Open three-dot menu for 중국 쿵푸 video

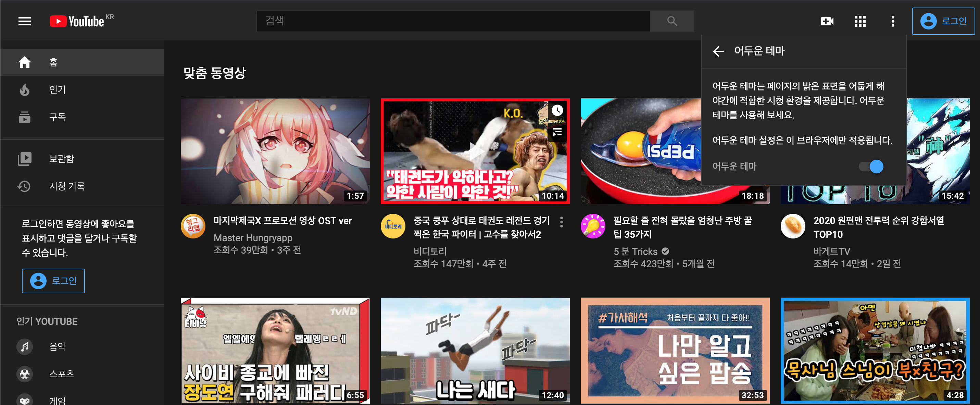pos(562,222)
